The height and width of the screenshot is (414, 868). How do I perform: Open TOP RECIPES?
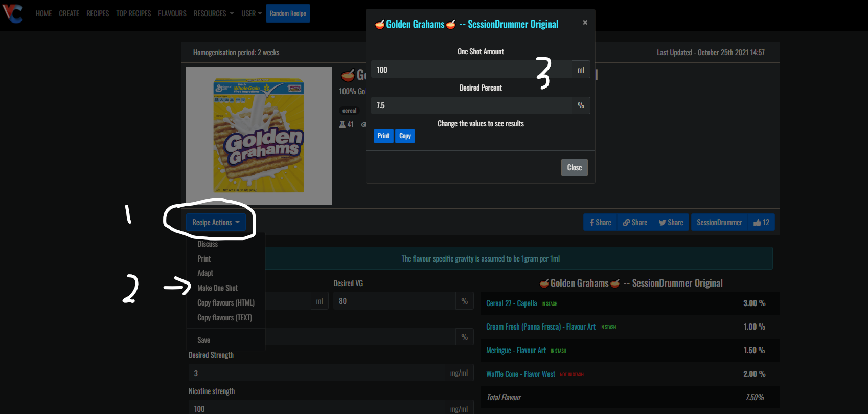(133, 13)
